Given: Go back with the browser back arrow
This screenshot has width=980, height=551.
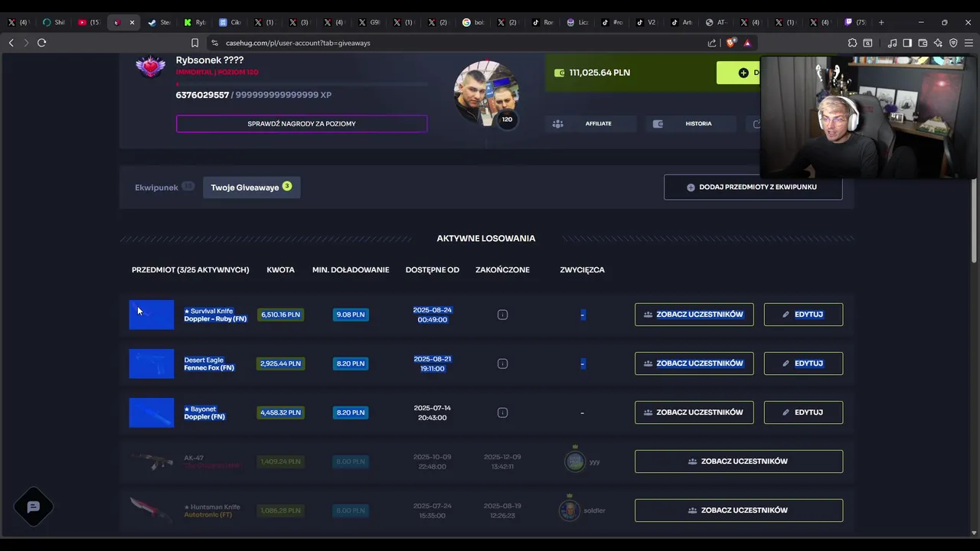Looking at the screenshot, I should tap(11, 43).
